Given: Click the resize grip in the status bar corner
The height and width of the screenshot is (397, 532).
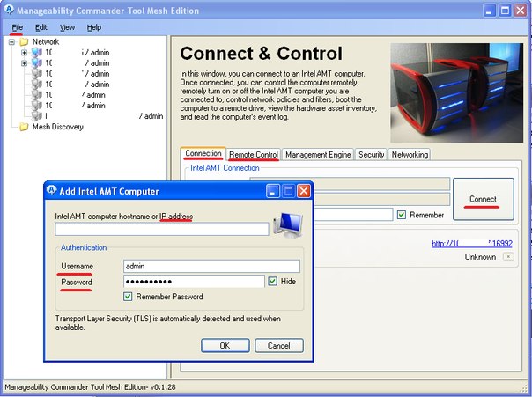Looking at the screenshot, I should pyautogui.click(x=525, y=388).
